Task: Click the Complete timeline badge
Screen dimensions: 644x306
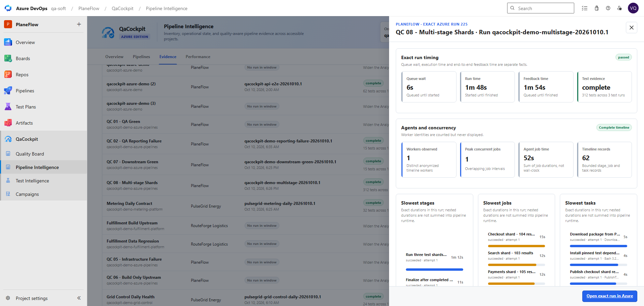Action: 614,128
